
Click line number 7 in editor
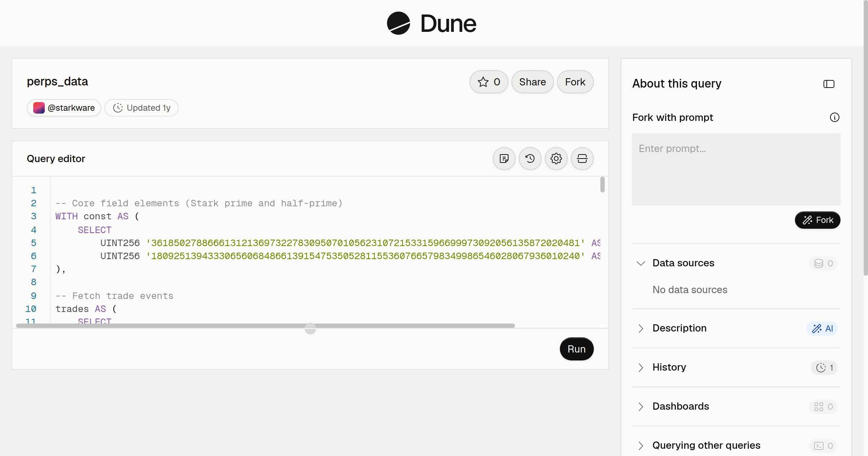pos(34,269)
